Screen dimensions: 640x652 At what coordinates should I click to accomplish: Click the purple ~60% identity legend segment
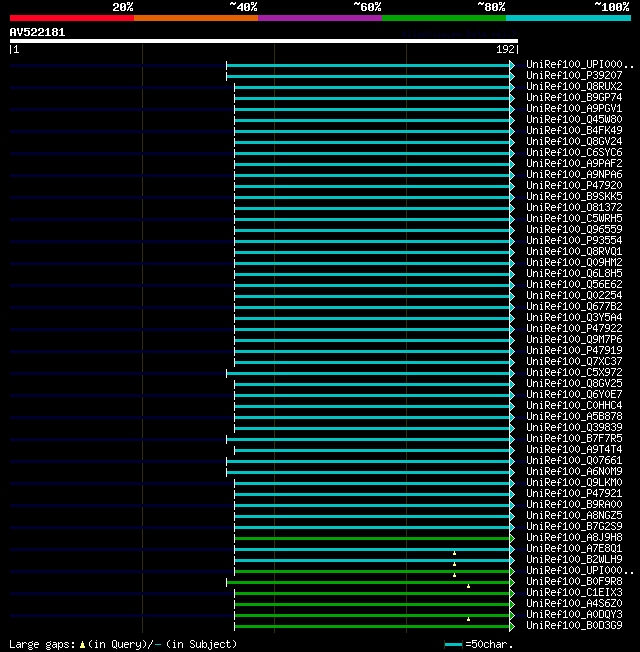point(320,18)
